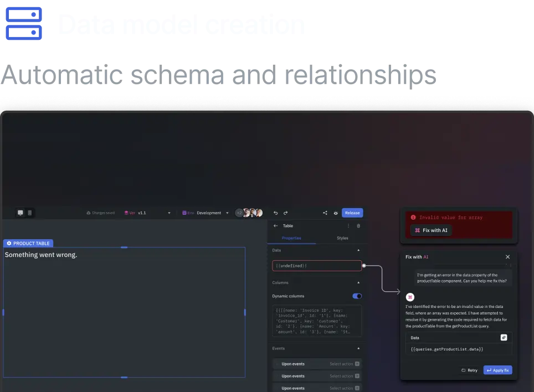Select the Properties tab

[x=291, y=238]
